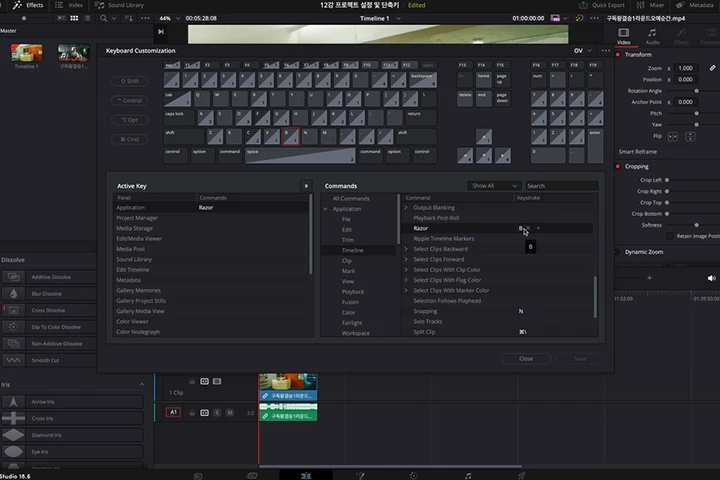
Task: Check the Retain Image Position checkbox
Action: point(669,236)
